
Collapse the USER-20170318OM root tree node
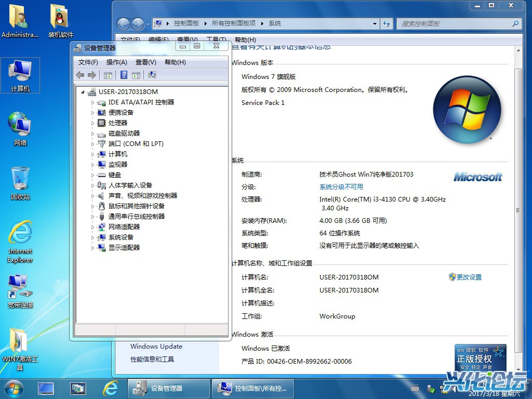[83, 92]
